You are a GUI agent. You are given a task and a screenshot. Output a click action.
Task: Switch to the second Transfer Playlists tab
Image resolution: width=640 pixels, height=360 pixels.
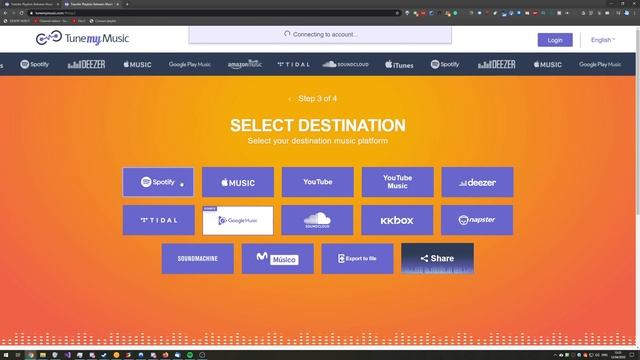91,4
